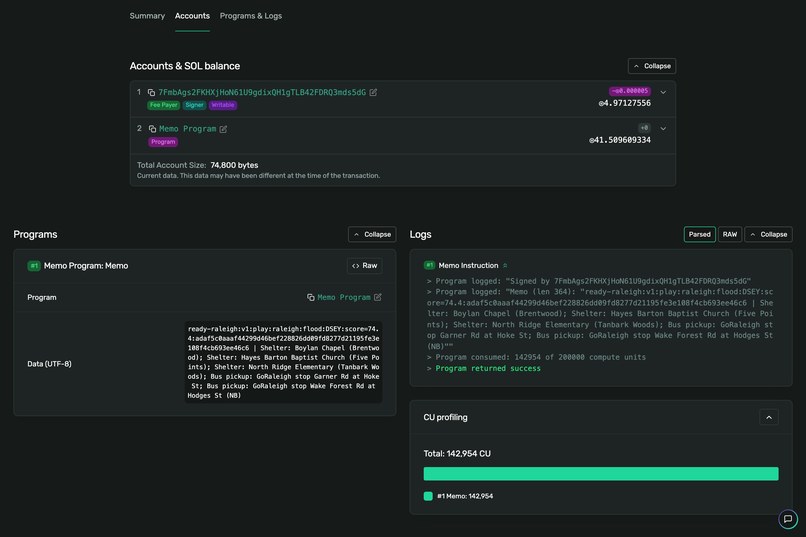This screenshot has width=806, height=537.
Task: Open the chat support bubble icon
Action: click(x=788, y=519)
